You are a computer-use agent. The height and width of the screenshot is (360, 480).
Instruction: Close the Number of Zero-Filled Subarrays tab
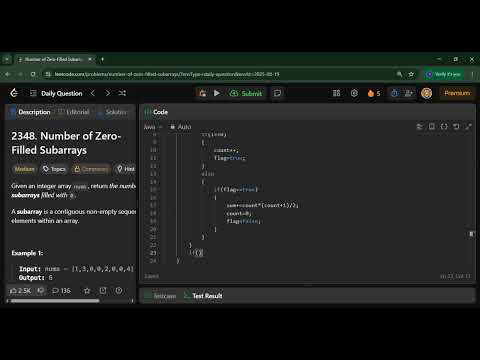pos(90,59)
